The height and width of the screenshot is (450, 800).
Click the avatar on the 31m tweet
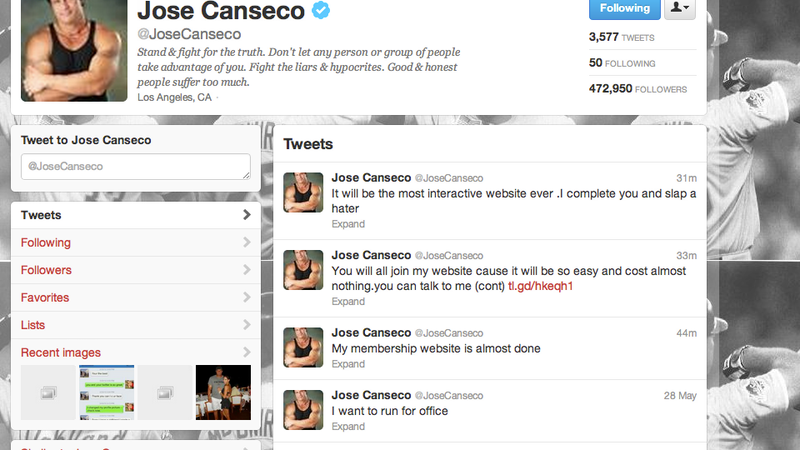click(x=303, y=192)
